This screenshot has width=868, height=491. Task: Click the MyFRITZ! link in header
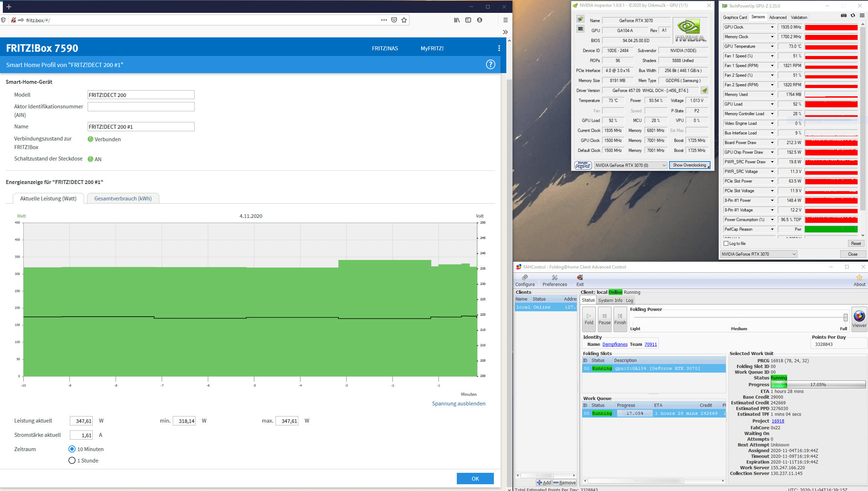pyautogui.click(x=432, y=48)
